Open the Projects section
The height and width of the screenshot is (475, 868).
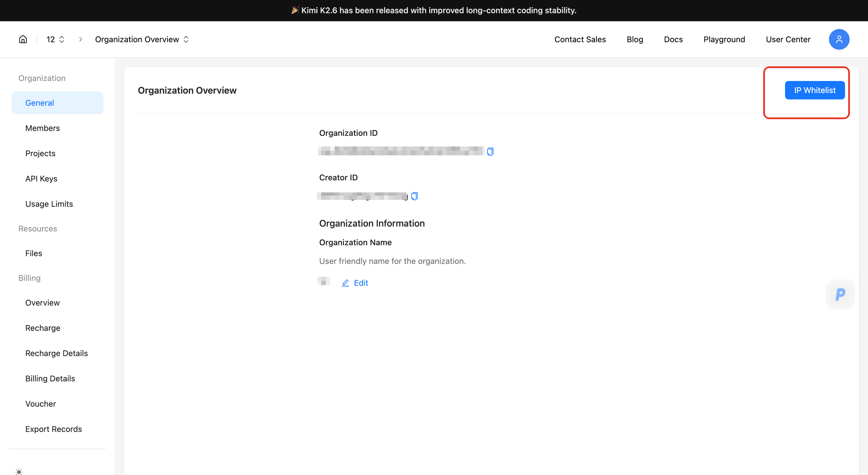tap(57, 153)
